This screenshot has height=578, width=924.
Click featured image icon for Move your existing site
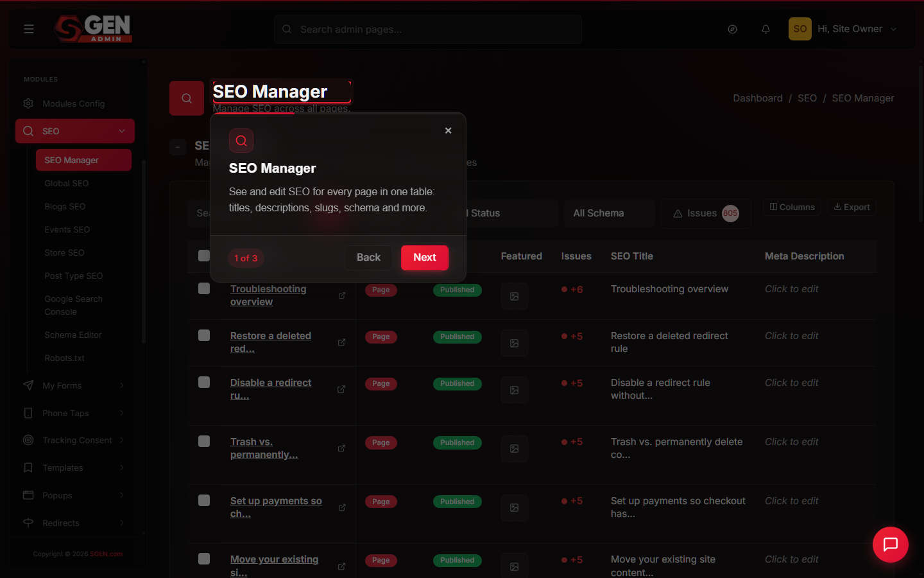515,566
